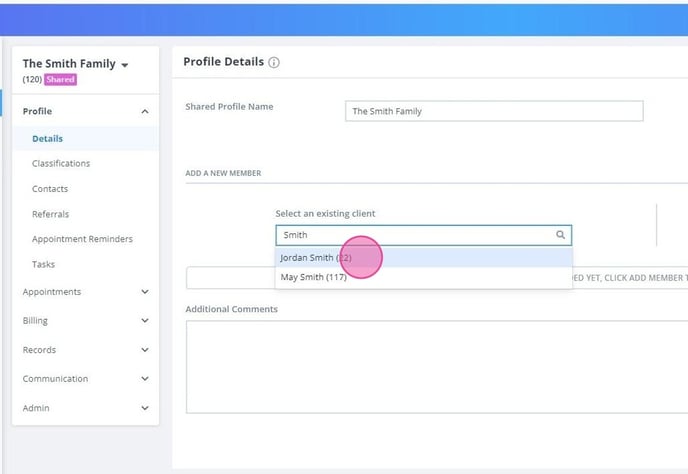Open Tasks in the Profile menu
Screen dimensions: 688x474
pos(43,264)
